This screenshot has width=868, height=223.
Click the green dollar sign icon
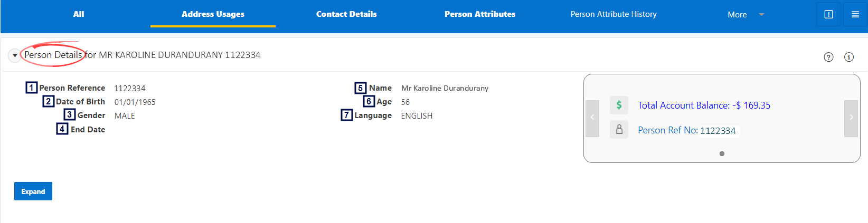[619, 105]
